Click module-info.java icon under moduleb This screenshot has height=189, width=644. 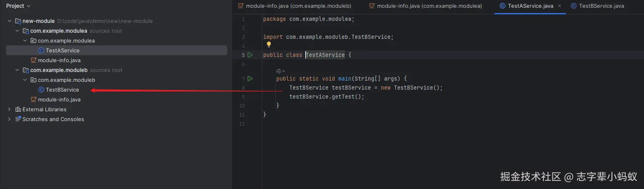tap(34, 99)
